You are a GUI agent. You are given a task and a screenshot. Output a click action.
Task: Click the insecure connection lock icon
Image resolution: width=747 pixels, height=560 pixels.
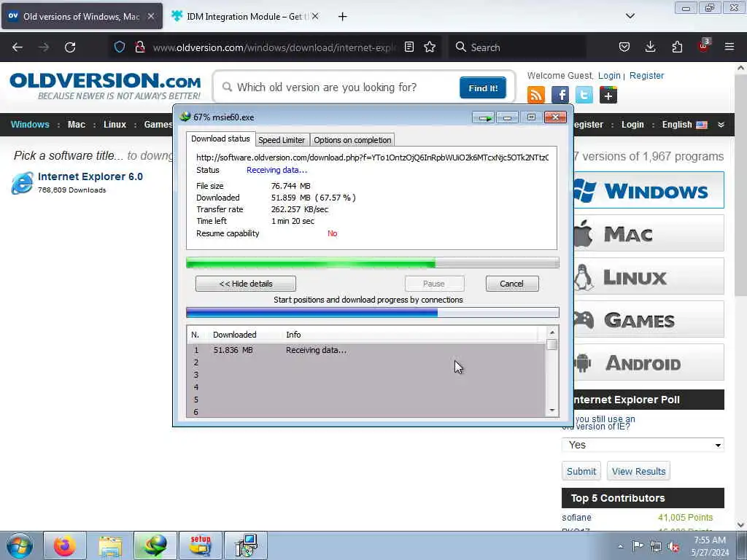139,47
